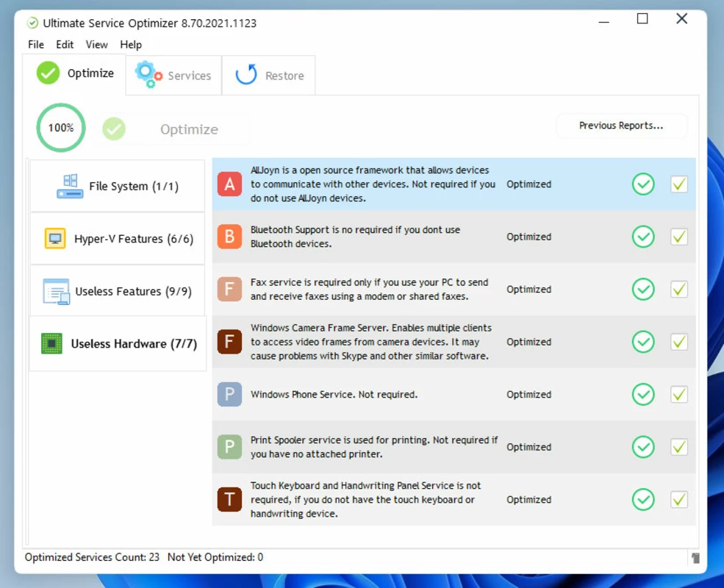Click the File System drive icon

[x=70, y=187]
